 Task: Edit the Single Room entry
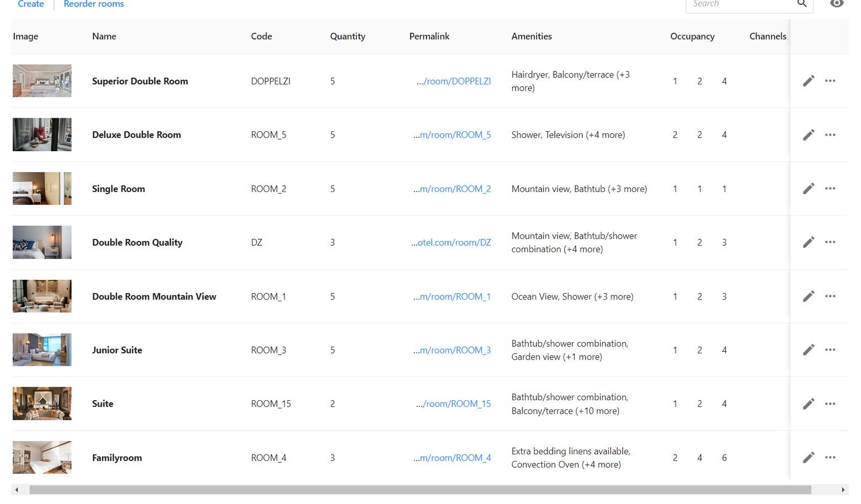click(x=808, y=188)
